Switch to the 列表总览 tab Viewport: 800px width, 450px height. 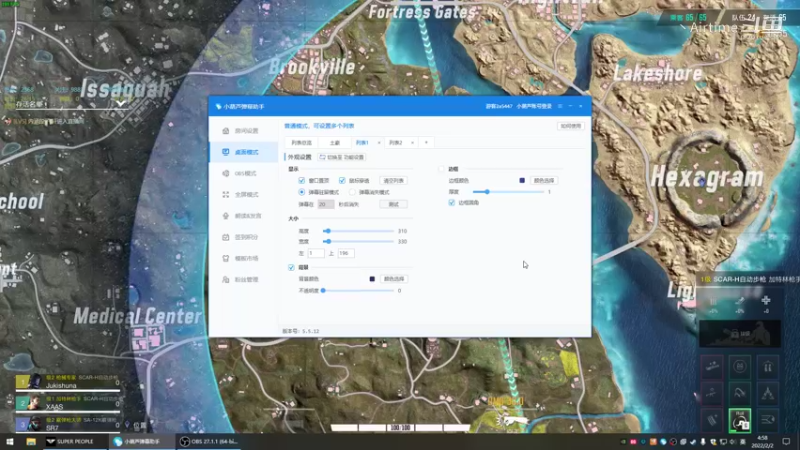click(302, 143)
